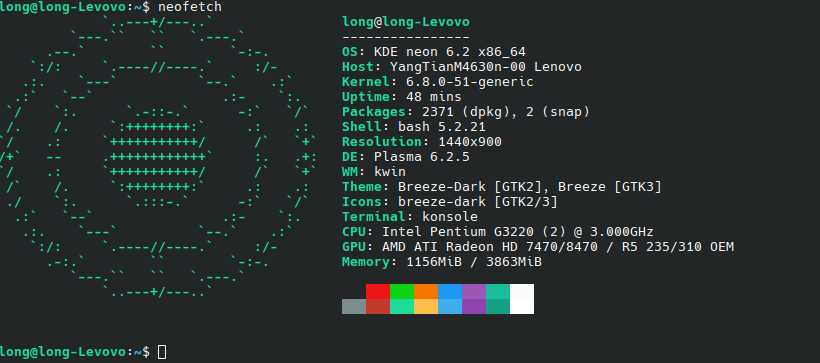This screenshot has width=820, height=363.
Task: Pick the dark purple block in bottom row
Action: (x=474, y=307)
